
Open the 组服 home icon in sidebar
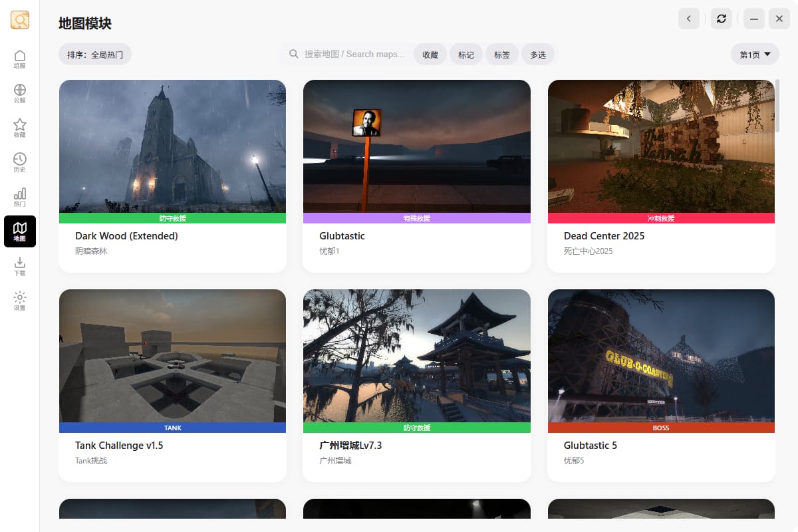[20, 59]
